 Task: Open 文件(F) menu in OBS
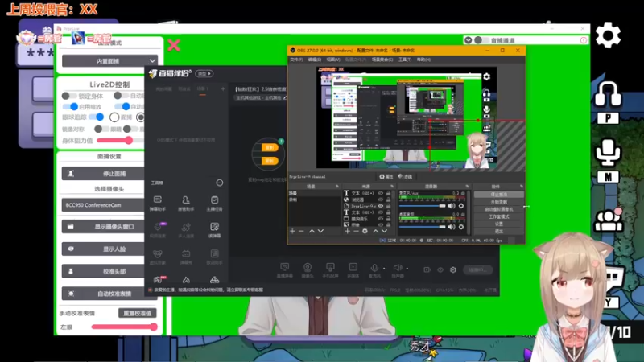click(x=296, y=60)
